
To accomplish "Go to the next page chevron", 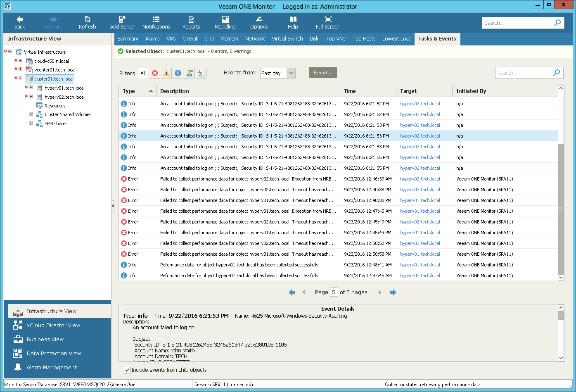I will [x=380, y=292].
